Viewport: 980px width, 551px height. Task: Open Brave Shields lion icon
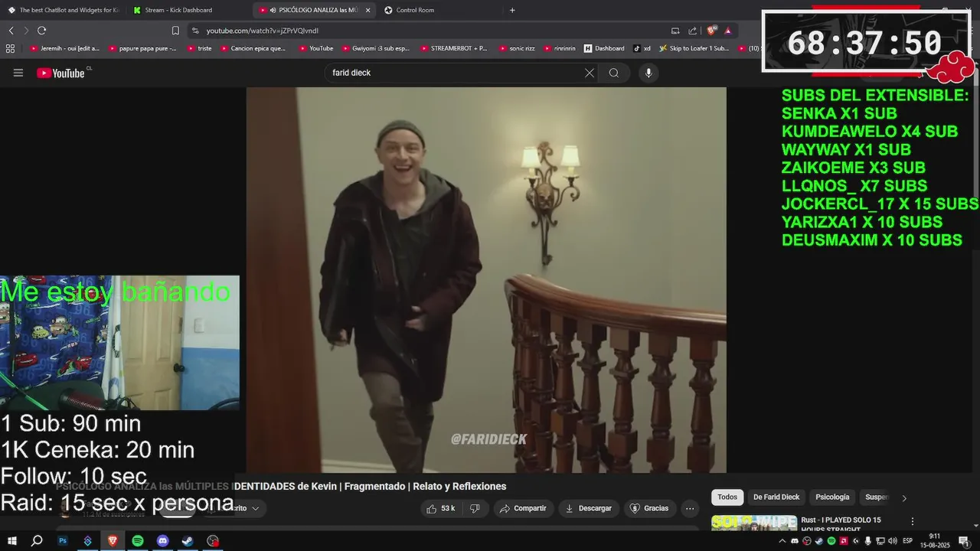tap(711, 31)
